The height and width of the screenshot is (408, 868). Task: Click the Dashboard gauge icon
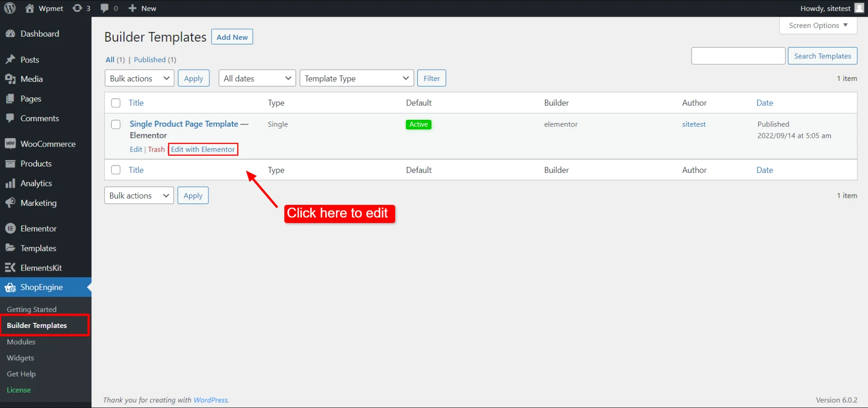click(10, 34)
